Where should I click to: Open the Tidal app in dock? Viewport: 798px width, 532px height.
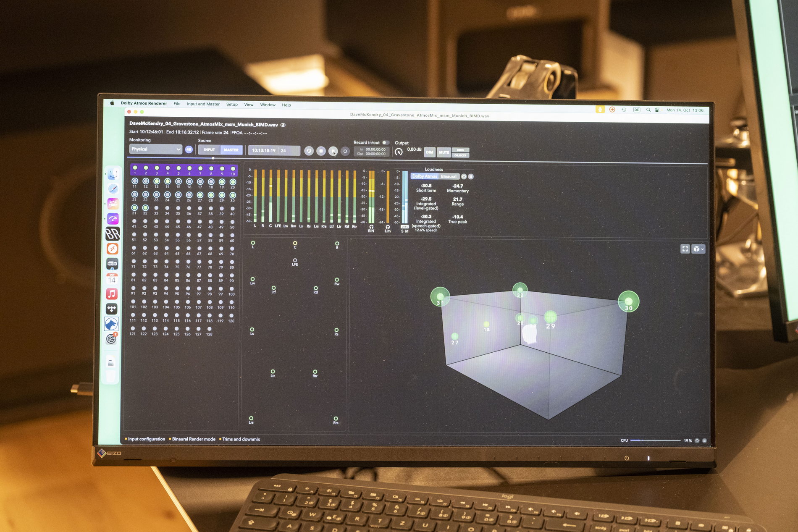pos(112,309)
